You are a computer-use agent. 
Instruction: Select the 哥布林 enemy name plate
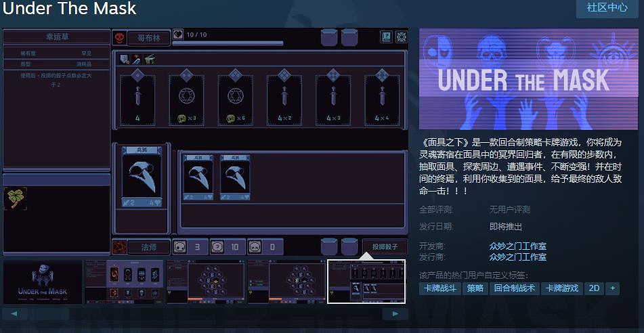pos(149,39)
